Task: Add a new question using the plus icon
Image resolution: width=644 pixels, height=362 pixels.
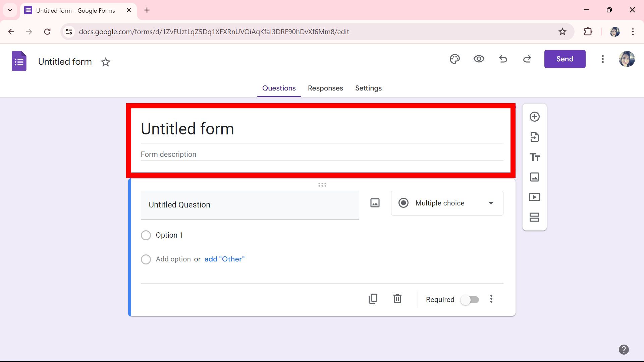Action: coord(534,117)
